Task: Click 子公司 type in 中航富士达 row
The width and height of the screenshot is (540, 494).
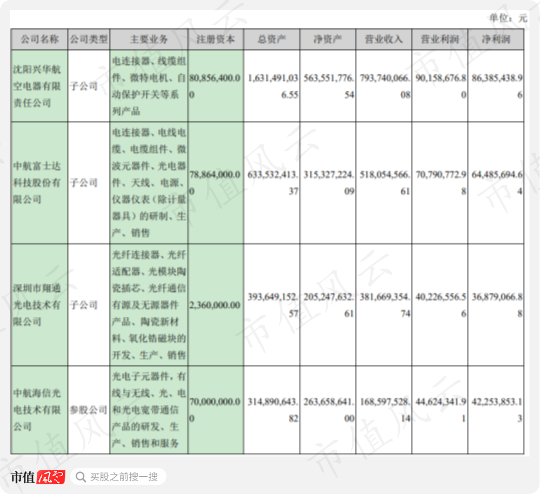Action: [84, 183]
